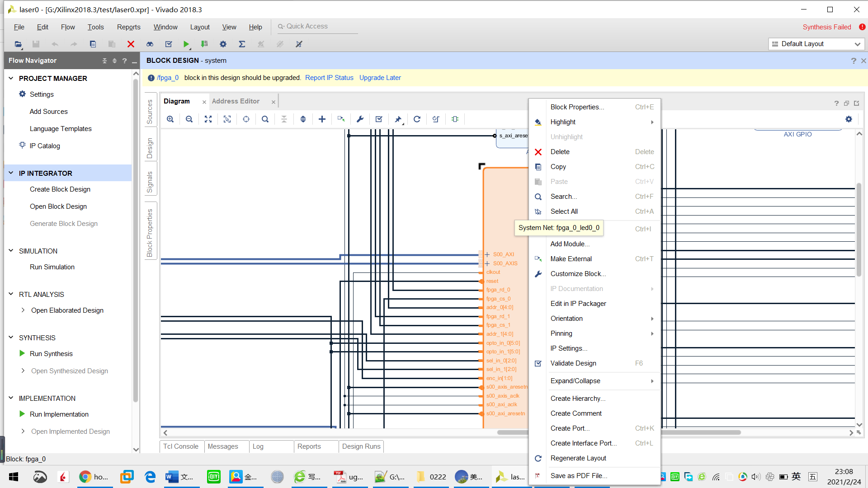
Task: Click the Zoom Fit icon in diagram toolbar
Action: (208, 119)
